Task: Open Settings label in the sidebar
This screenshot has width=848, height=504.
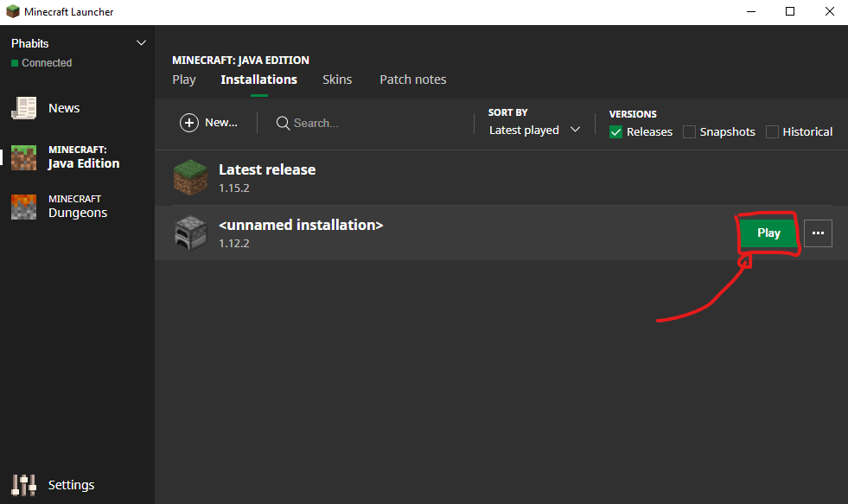Action: pyautogui.click(x=71, y=485)
